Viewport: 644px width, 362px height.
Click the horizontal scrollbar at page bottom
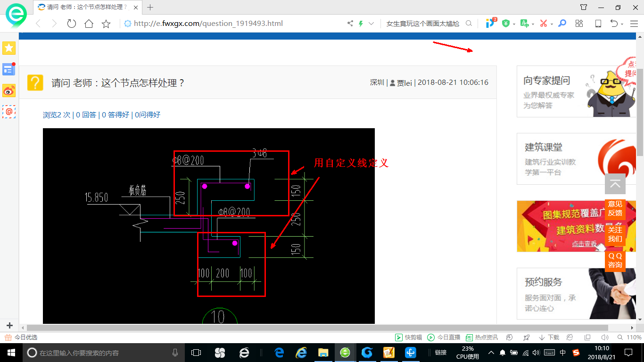pos(317,328)
